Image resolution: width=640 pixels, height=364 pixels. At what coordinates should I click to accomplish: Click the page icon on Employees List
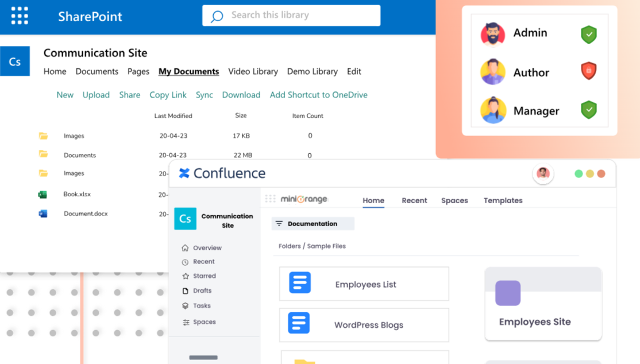[300, 282]
